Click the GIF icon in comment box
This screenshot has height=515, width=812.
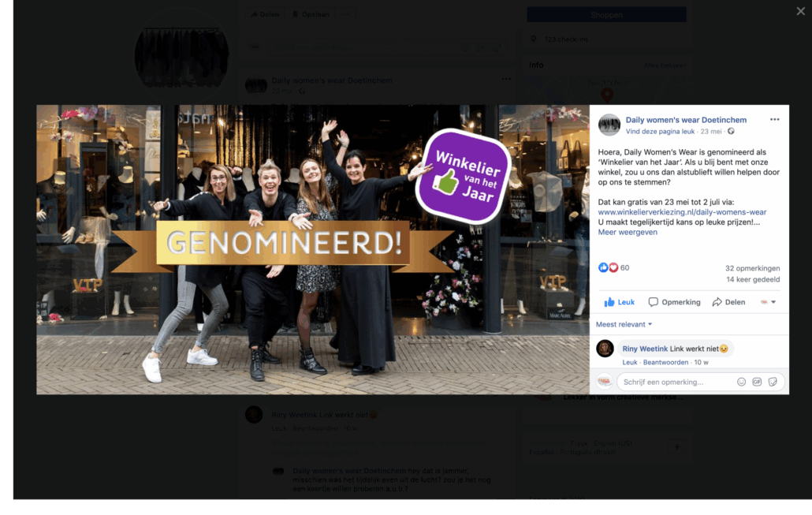coord(757,382)
